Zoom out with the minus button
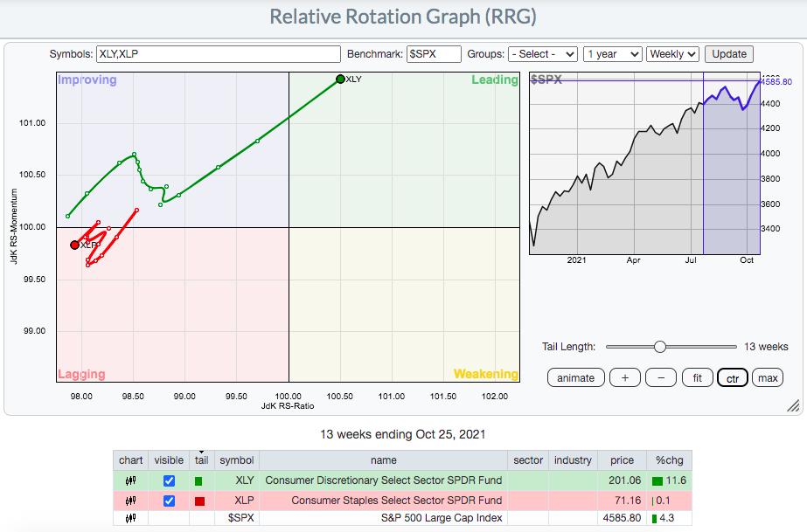 tap(661, 377)
